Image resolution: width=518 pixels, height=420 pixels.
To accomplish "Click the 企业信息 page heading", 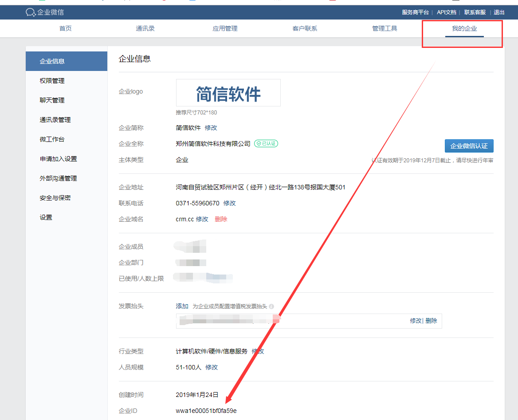I will pyautogui.click(x=135, y=59).
